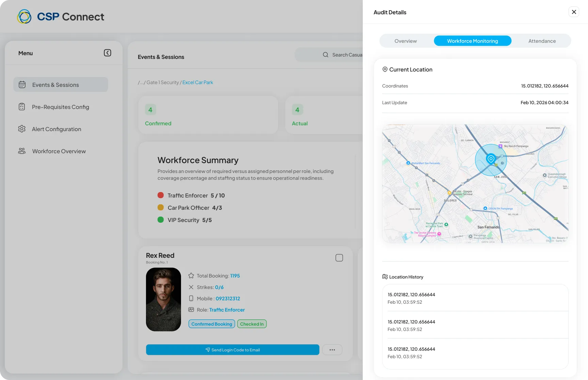Click the ID card icon beside Role

point(191,310)
